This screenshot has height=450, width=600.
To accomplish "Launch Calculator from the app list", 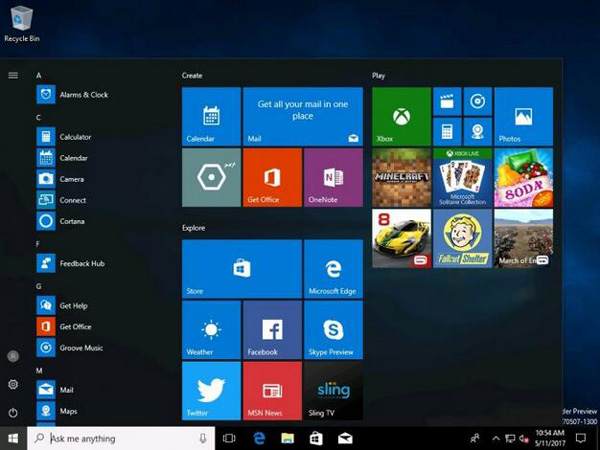I will click(64, 137).
